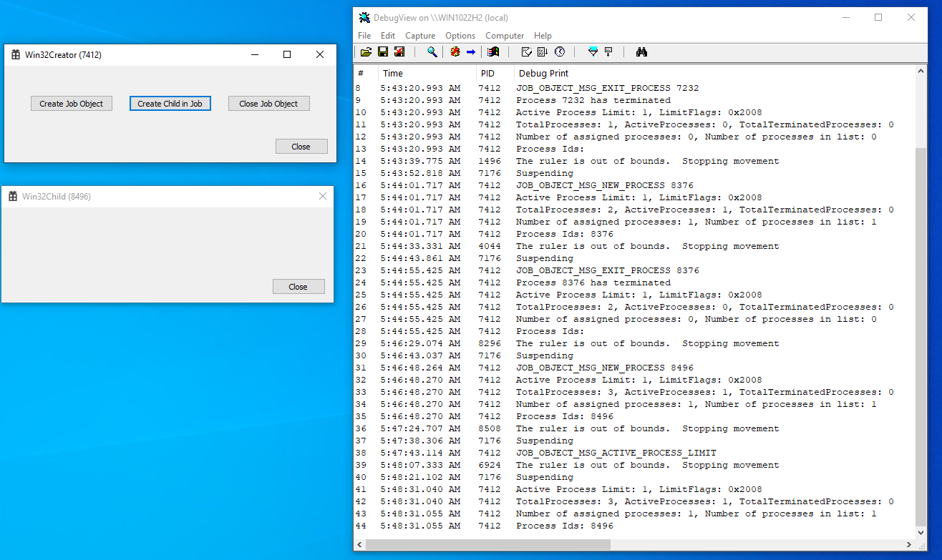Open the Options menu

click(460, 36)
